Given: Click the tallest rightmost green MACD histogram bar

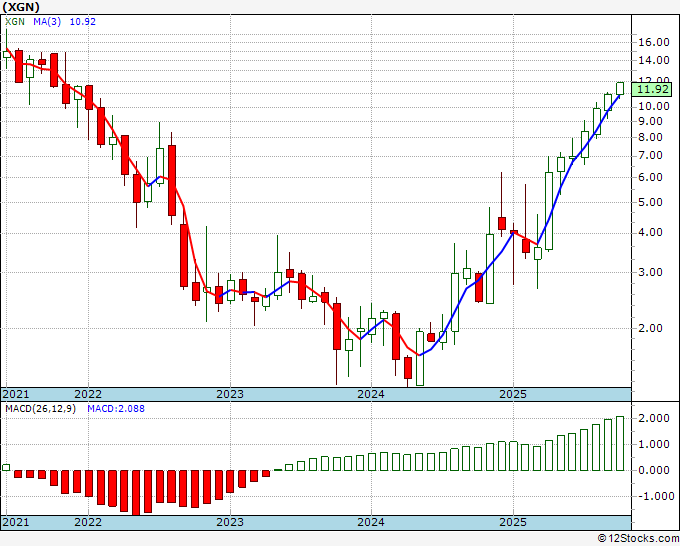Looking at the screenshot, I should point(620,443).
